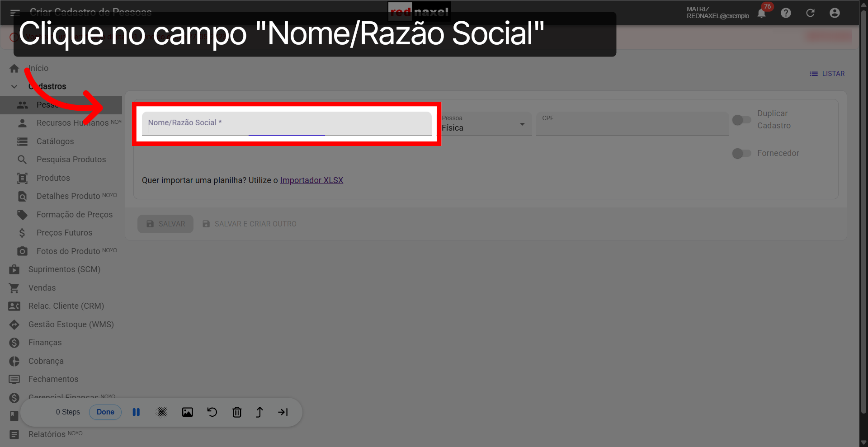Click the SALVAR E CRIAR OUTRO button
Image resolution: width=868 pixels, height=447 pixels.
pos(249,223)
